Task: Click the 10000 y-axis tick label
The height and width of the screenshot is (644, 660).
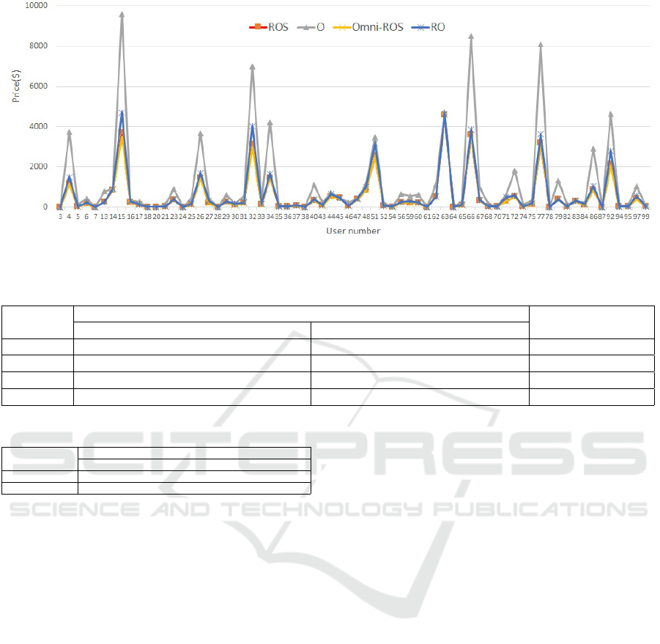Action: click(36, 6)
